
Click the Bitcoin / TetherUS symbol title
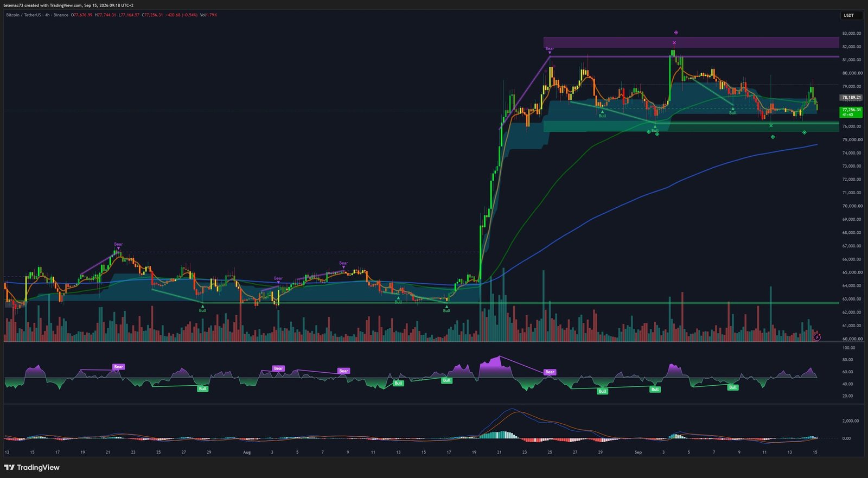click(x=23, y=15)
